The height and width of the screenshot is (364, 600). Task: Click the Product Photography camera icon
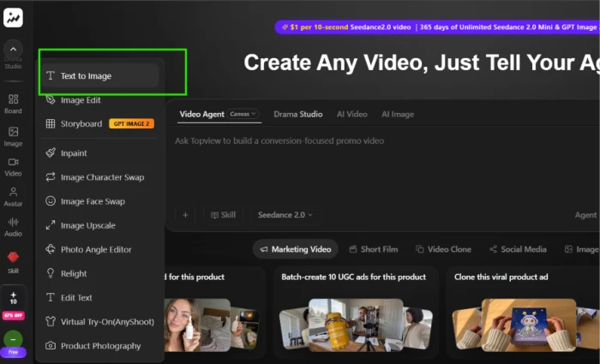click(x=51, y=346)
